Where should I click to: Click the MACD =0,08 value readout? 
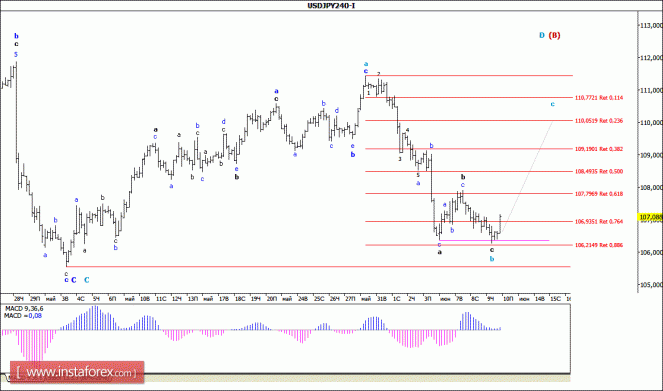click(23, 316)
